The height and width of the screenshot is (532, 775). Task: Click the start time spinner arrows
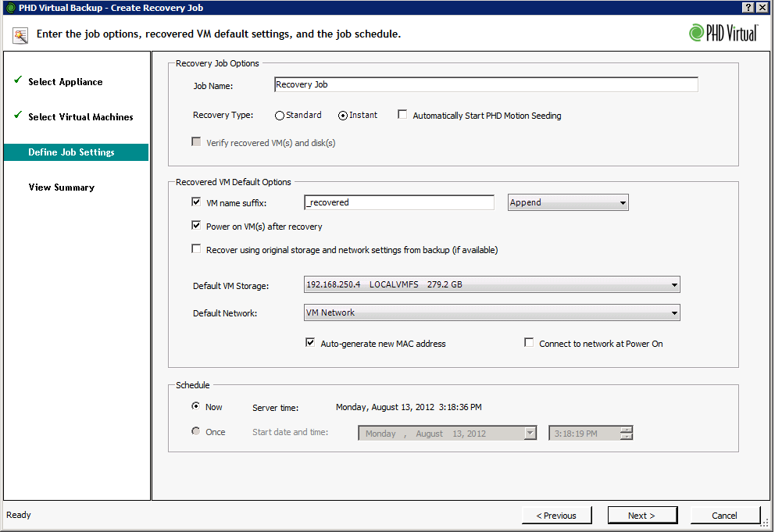(627, 433)
